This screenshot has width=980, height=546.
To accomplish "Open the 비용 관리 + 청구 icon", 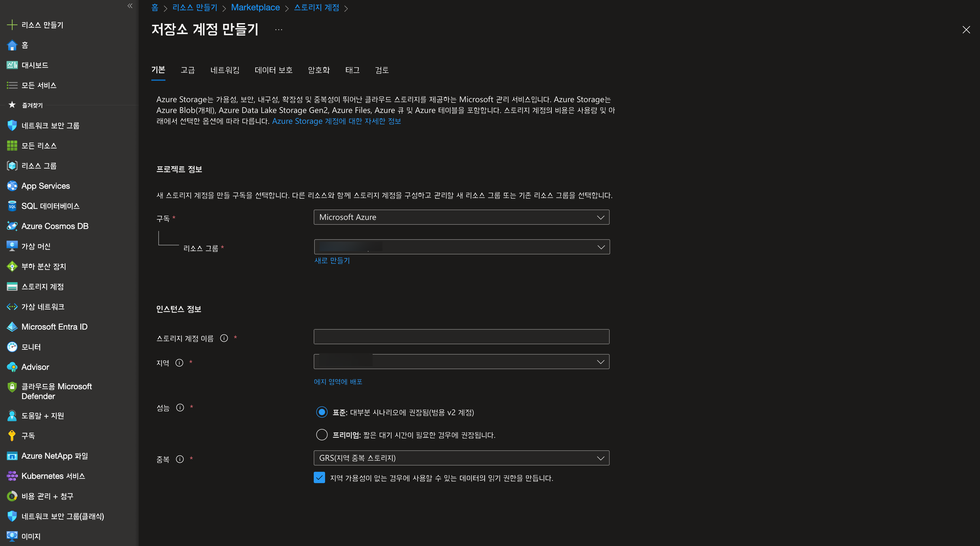I will point(12,496).
